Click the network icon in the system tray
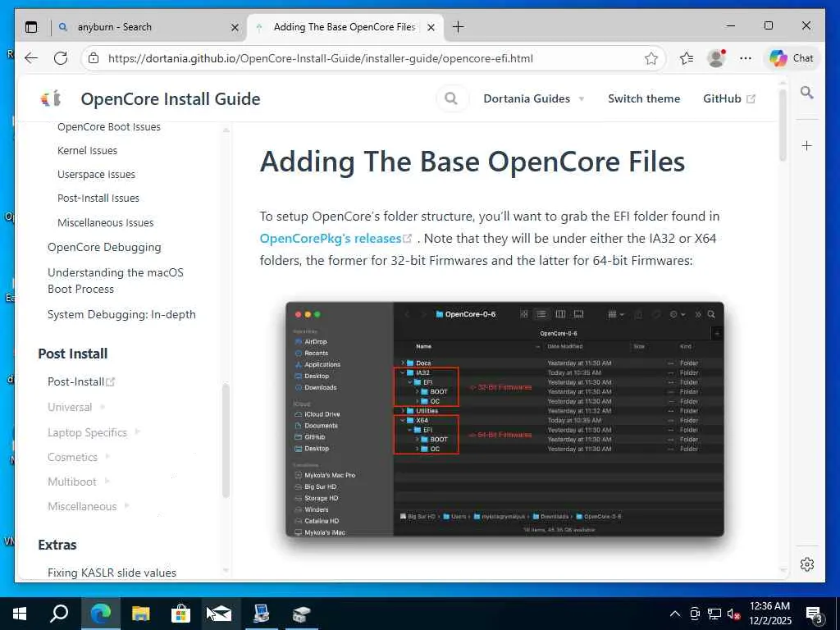Image resolution: width=840 pixels, height=630 pixels. click(714, 614)
